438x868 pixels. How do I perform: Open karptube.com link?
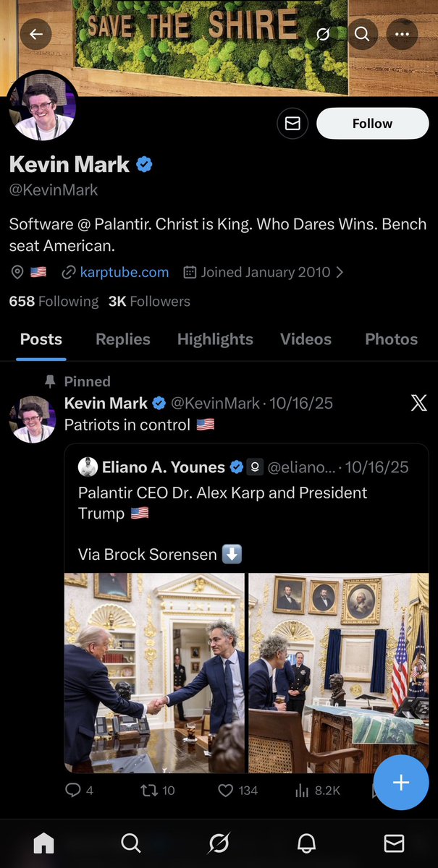pyautogui.click(x=124, y=273)
